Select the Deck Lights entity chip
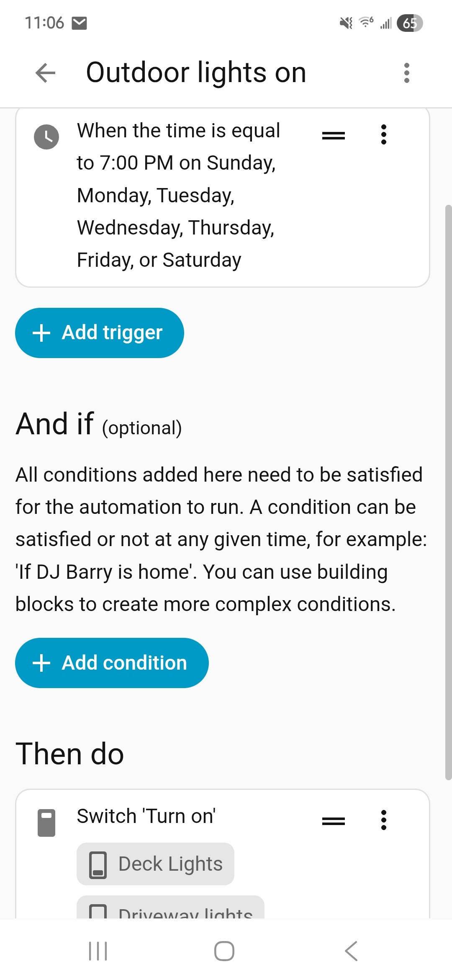Viewport: 452px width, 980px height. (x=155, y=864)
